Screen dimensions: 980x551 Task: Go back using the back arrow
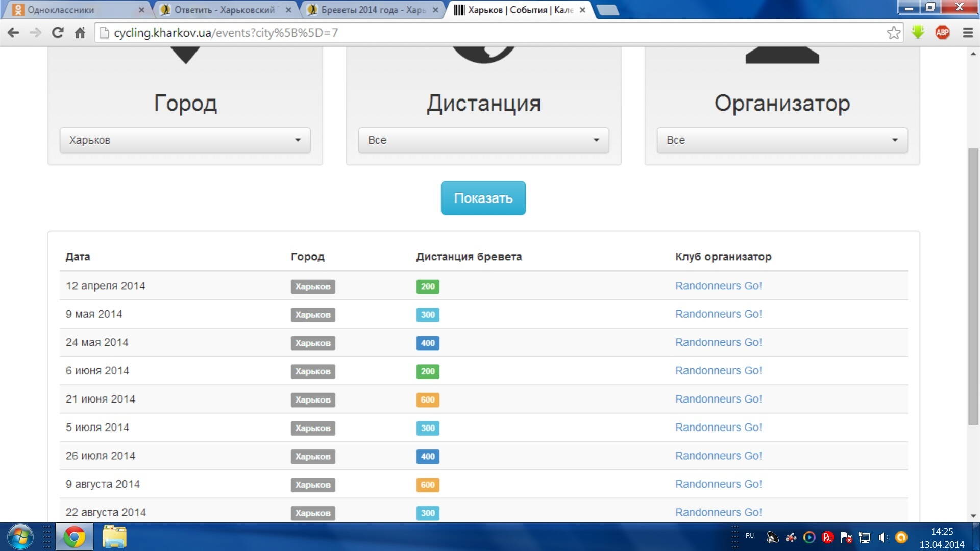(x=14, y=33)
